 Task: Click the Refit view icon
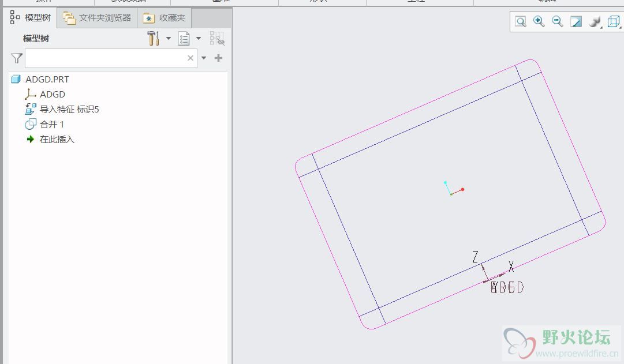tap(521, 21)
